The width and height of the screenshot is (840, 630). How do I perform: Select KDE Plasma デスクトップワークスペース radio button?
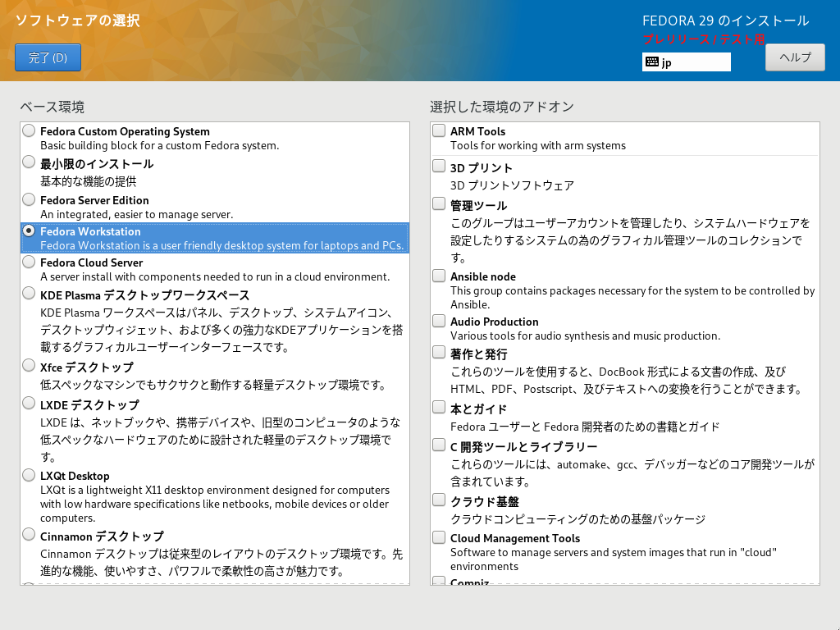click(29, 294)
